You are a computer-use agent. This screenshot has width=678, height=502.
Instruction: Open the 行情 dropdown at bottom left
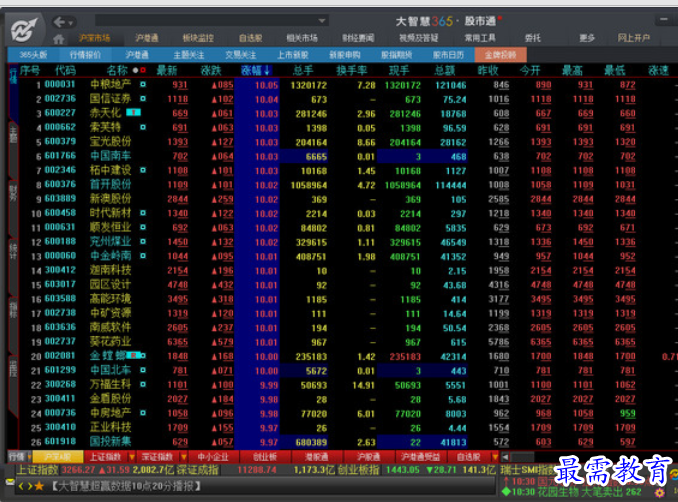click(19, 457)
